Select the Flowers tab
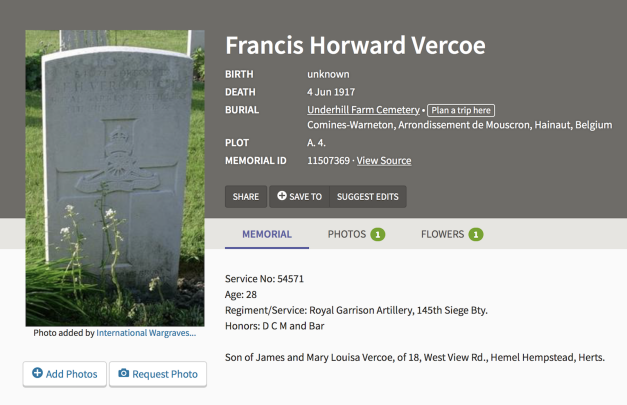Screen dimensions: 627x405 [x=442, y=234]
